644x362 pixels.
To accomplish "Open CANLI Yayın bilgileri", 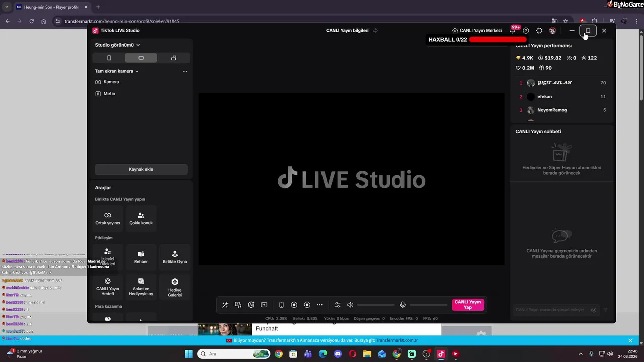I will coord(347,31).
